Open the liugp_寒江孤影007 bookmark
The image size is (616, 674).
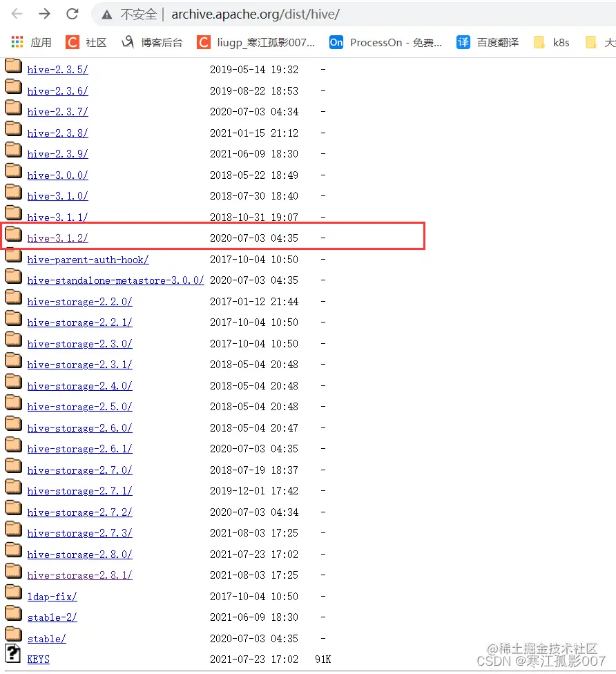(256, 42)
